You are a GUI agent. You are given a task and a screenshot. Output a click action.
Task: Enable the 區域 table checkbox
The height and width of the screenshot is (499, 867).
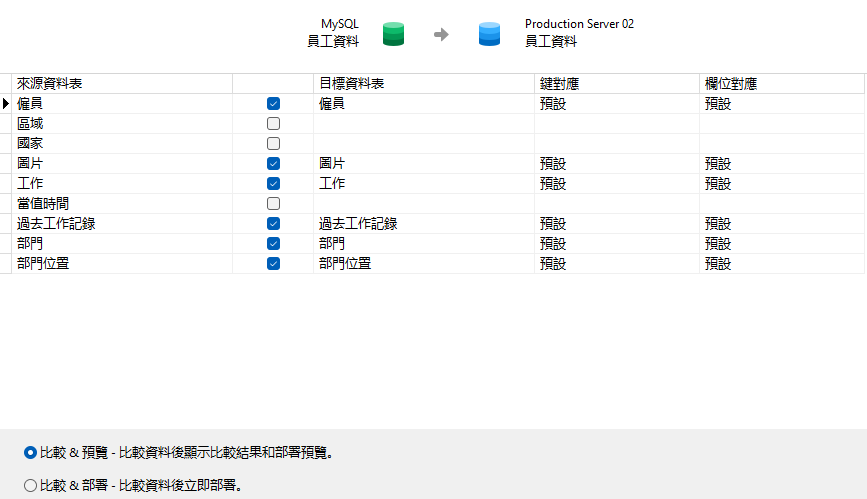pos(273,123)
